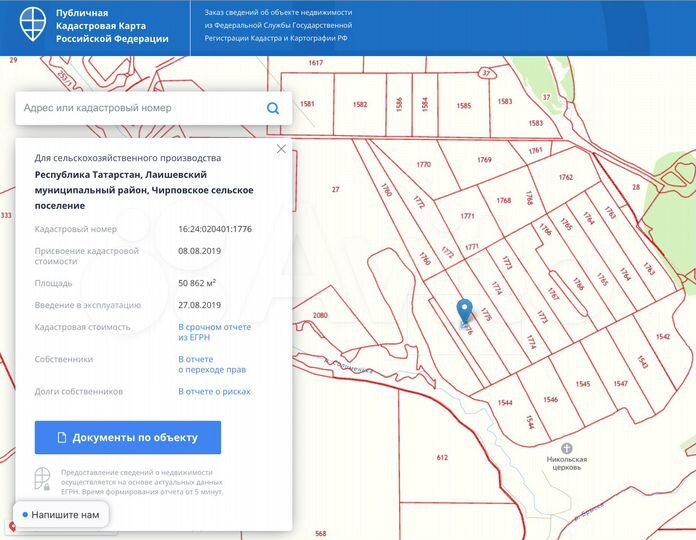
Task: Close the parcel info panel
Action: click(281, 149)
